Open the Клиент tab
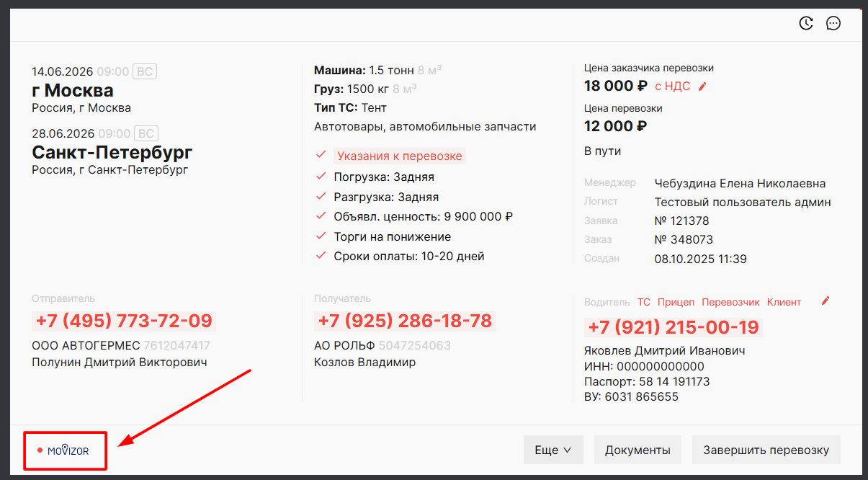 (784, 302)
